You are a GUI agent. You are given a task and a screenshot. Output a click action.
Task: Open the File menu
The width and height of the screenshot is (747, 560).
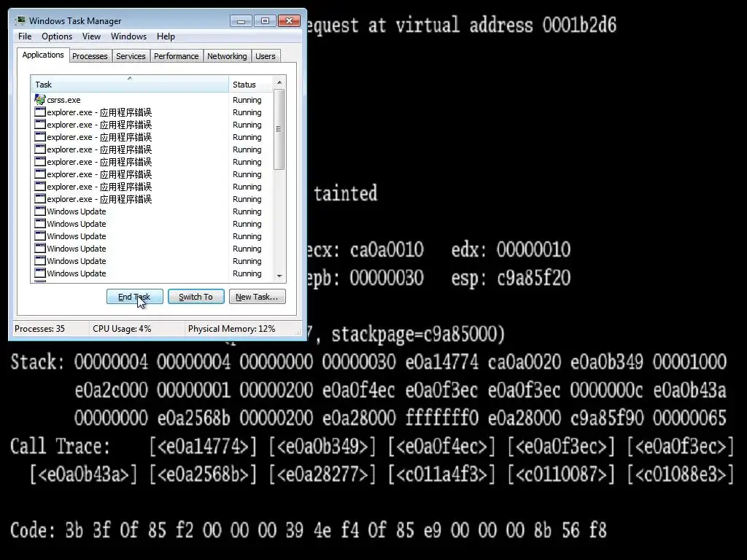click(x=25, y=36)
